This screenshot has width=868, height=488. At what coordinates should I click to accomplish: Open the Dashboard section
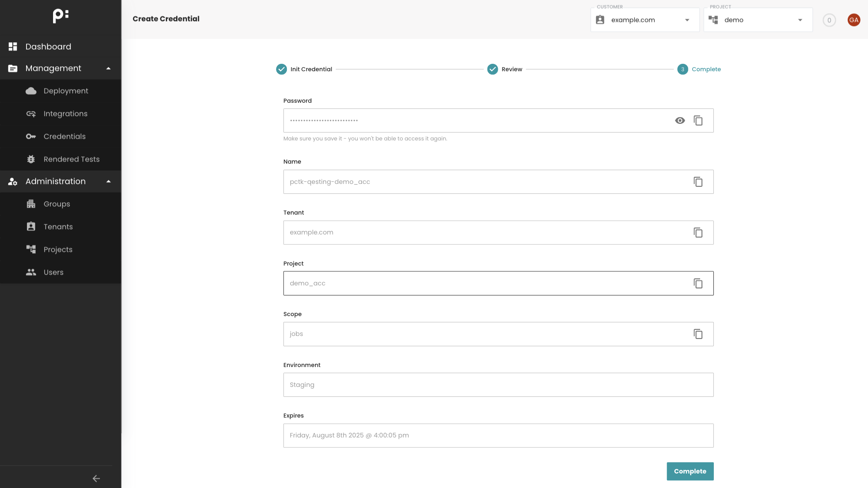[x=48, y=46]
